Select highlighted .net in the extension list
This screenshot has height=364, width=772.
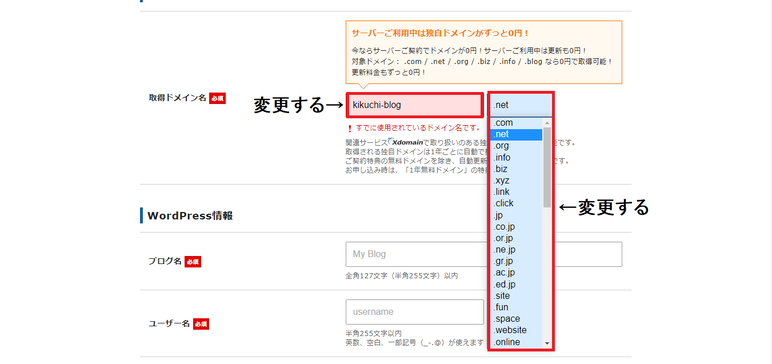[x=516, y=134]
